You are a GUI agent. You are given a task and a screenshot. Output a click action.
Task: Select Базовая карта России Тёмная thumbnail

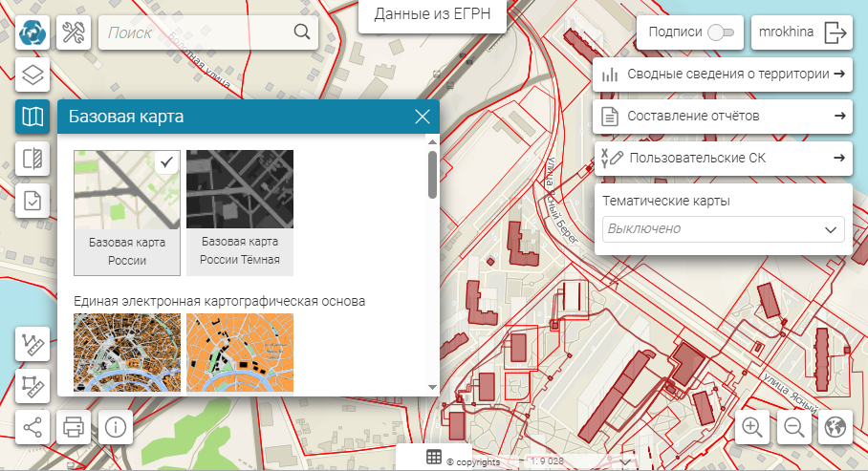(239, 212)
